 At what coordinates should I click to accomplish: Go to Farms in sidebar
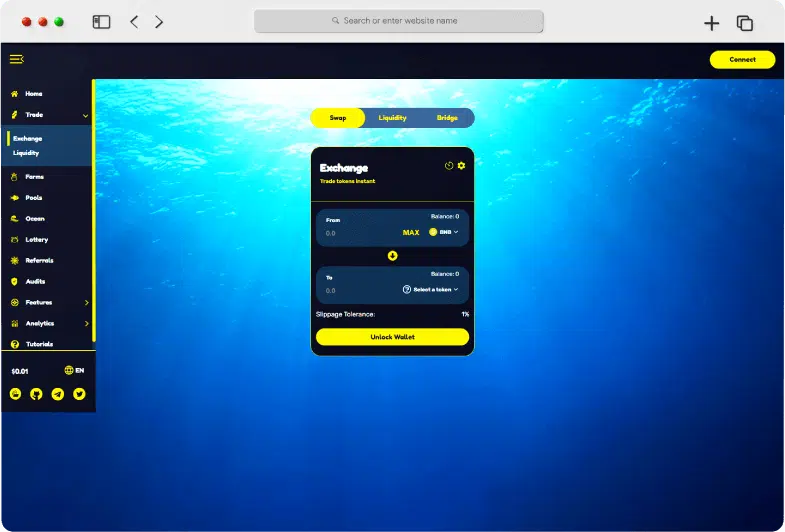[34, 177]
